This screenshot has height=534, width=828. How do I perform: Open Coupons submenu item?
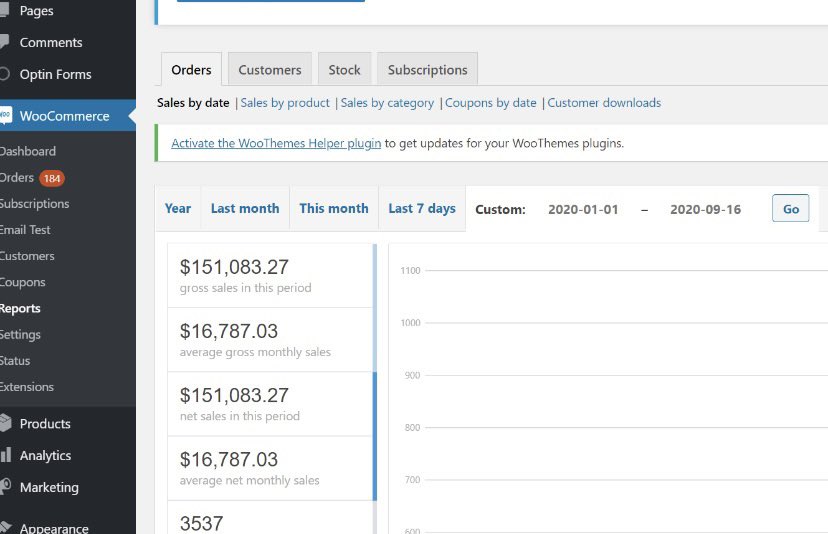22,282
